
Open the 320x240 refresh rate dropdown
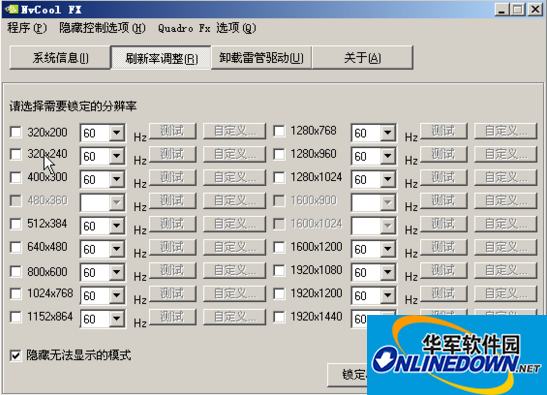coord(117,156)
